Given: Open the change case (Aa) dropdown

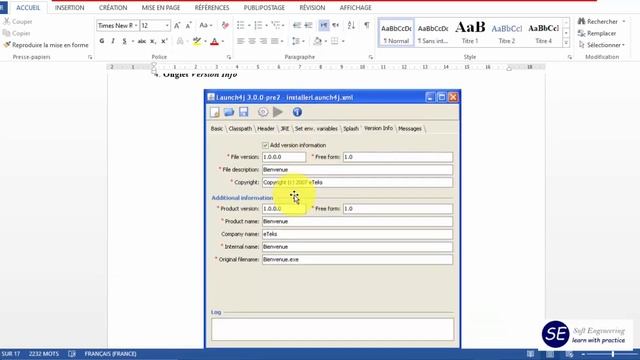Looking at the screenshot, I should [x=206, y=25].
